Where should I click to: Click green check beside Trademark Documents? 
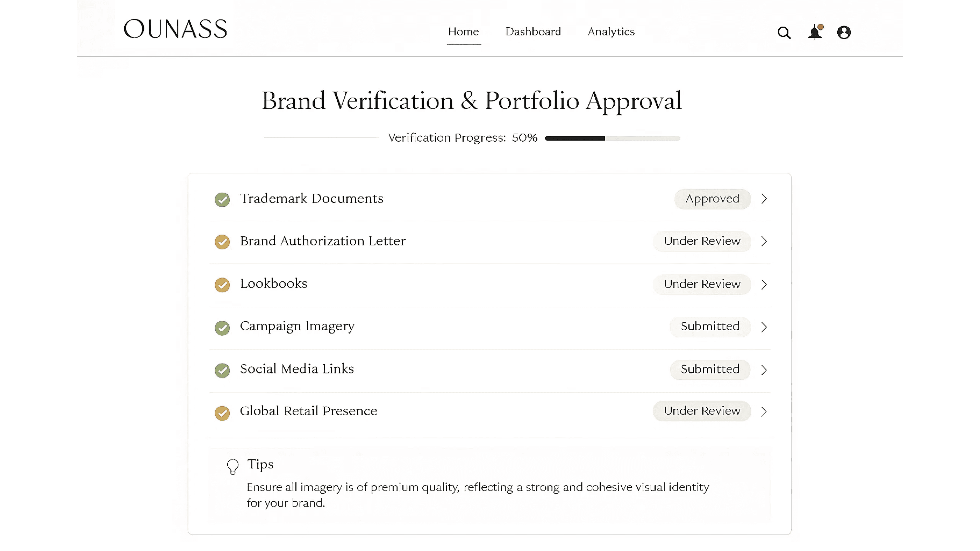coord(222,199)
